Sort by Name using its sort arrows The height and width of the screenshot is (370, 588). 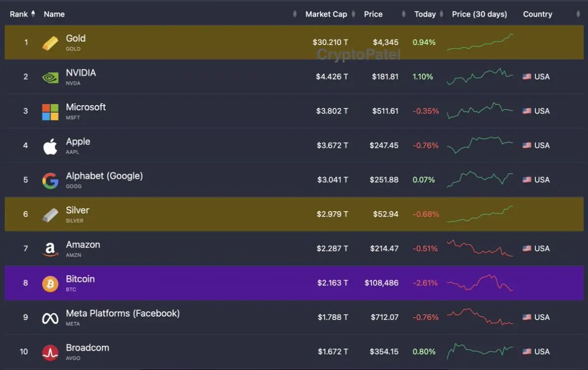(295, 14)
